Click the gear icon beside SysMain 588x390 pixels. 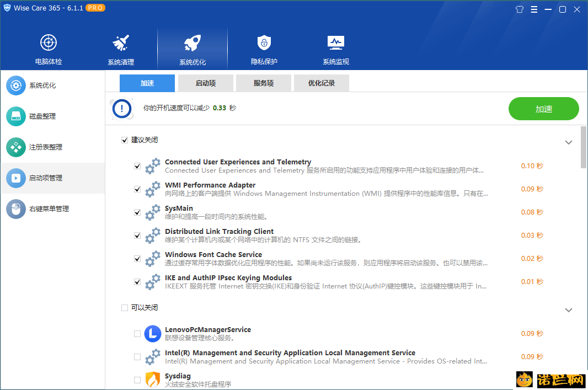pos(153,212)
